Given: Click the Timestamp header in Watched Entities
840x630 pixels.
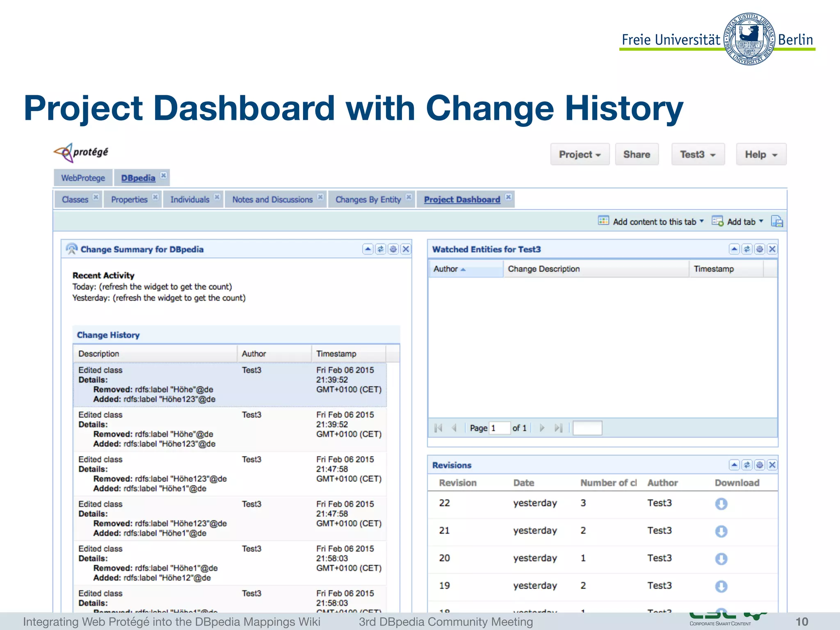Looking at the screenshot, I should pos(726,269).
